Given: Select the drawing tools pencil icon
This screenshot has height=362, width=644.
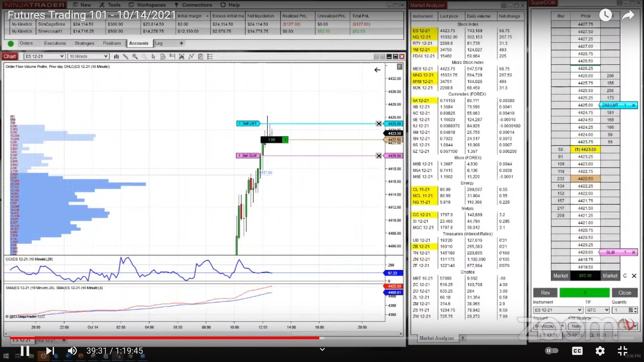Looking at the screenshot, I should [x=125, y=56].
